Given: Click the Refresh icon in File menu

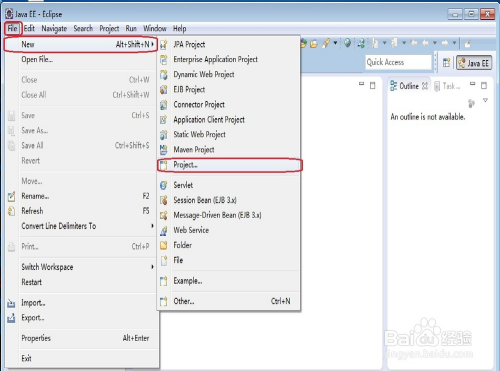Looking at the screenshot, I should tap(11, 211).
